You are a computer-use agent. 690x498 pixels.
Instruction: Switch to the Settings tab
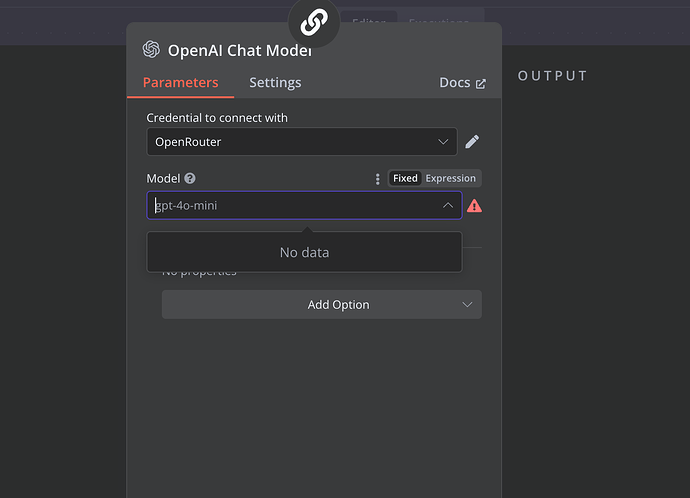point(275,82)
